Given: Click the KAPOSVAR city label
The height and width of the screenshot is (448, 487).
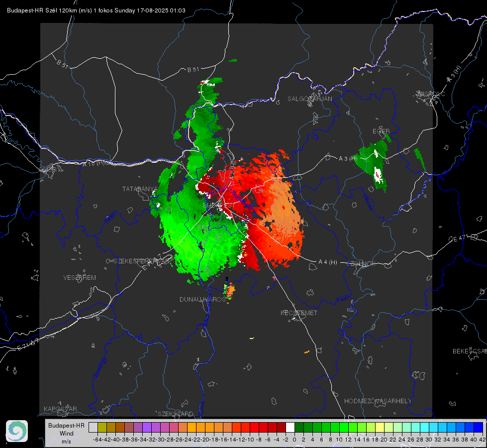Looking at the screenshot, I should [60, 409].
